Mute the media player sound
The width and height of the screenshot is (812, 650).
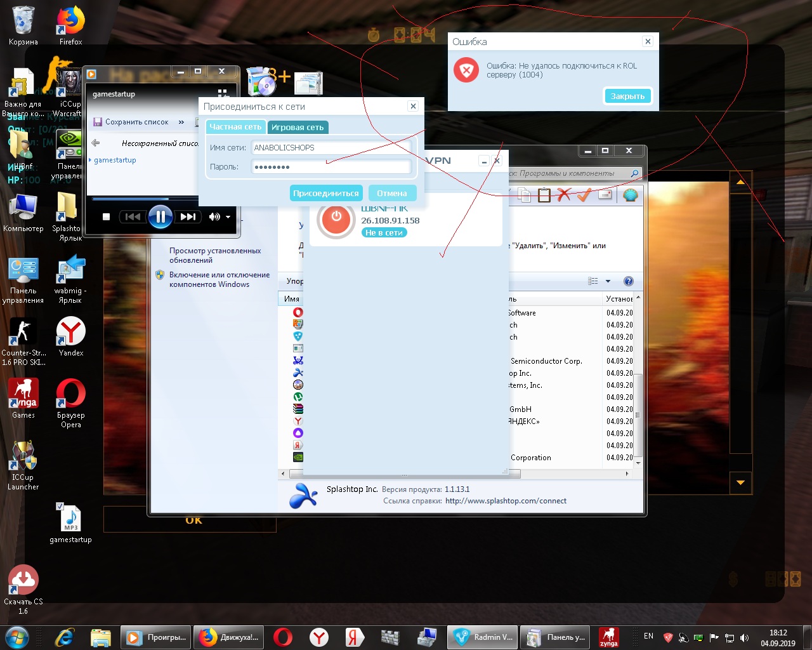pos(214,216)
